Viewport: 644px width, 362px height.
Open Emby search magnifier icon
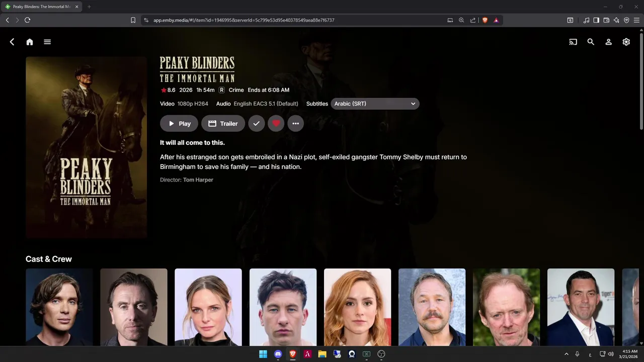tap(591, 42)
